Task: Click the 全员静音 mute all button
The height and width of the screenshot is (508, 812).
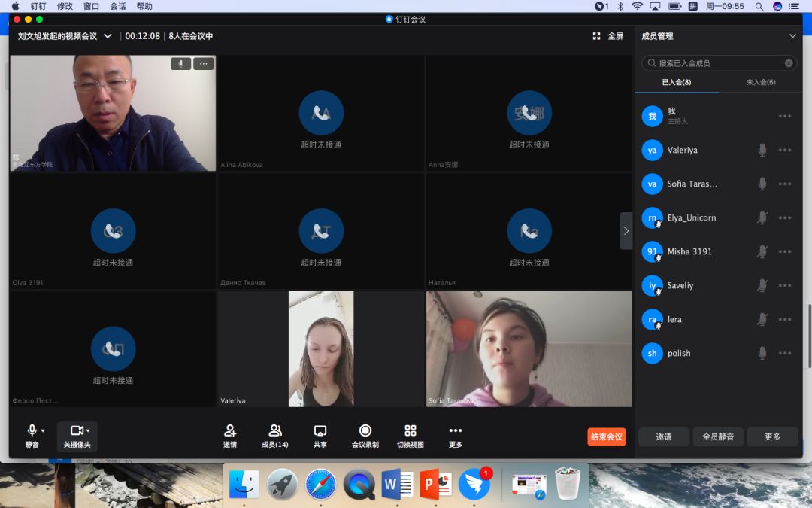Action: coord(718,437)
